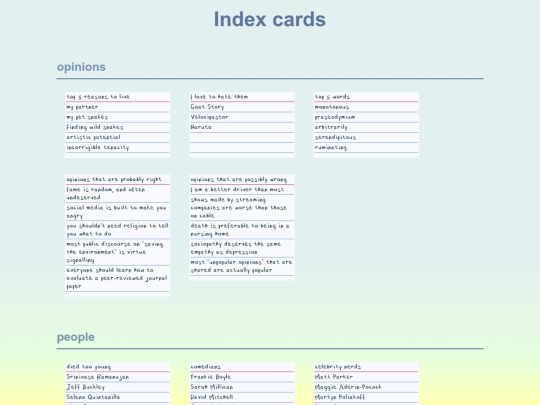Click the word "serendipitous"

(x=335, y=137)
